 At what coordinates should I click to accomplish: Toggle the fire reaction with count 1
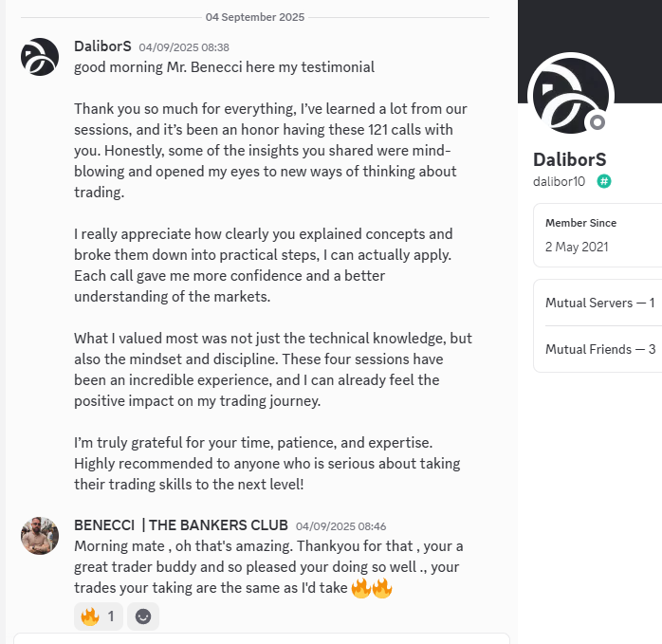click(x=98, y=616)
